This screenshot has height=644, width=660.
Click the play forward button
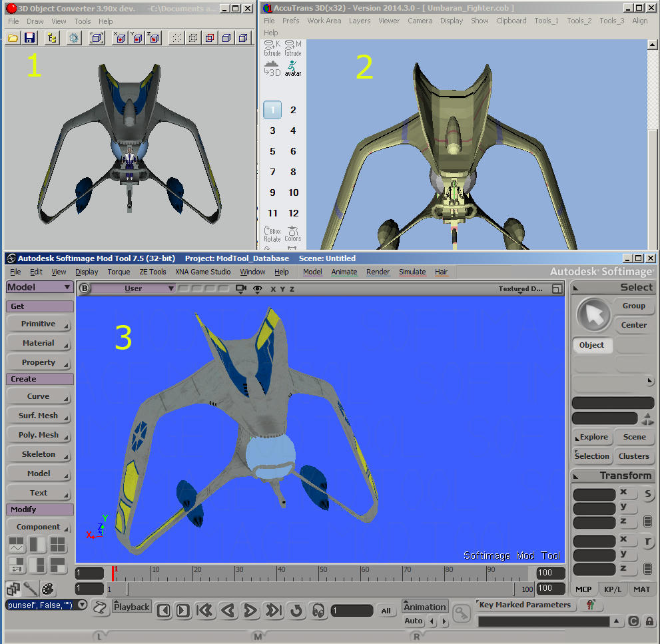point(250,610)
